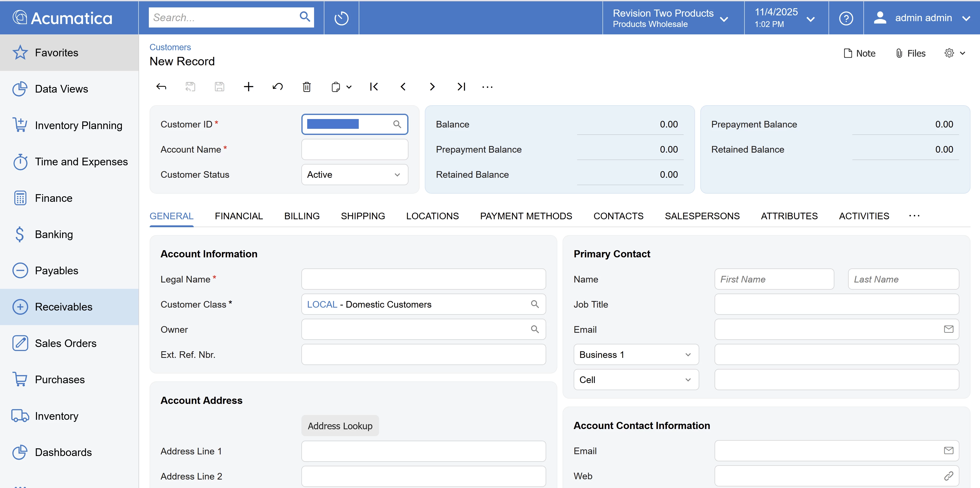This screenshot has width=980, height=488.
Task: Switch to the PAYMENT METHODS tab
Action: [526, 216]
